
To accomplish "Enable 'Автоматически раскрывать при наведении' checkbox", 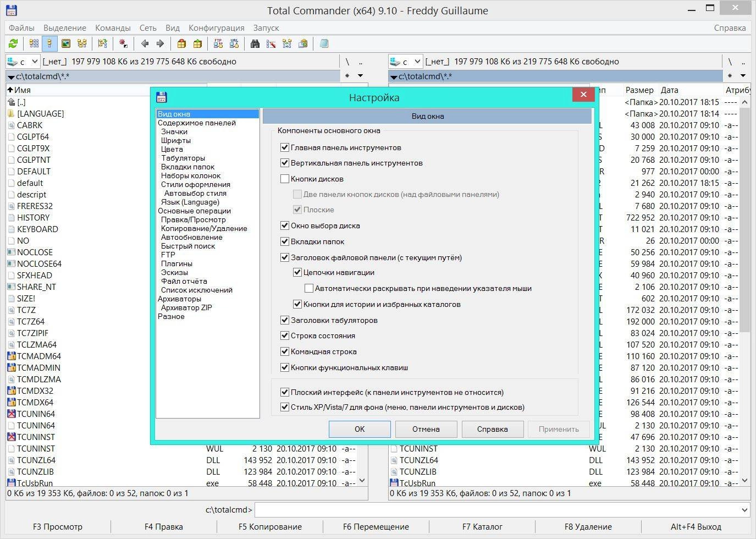I will (x=309, y=288).
